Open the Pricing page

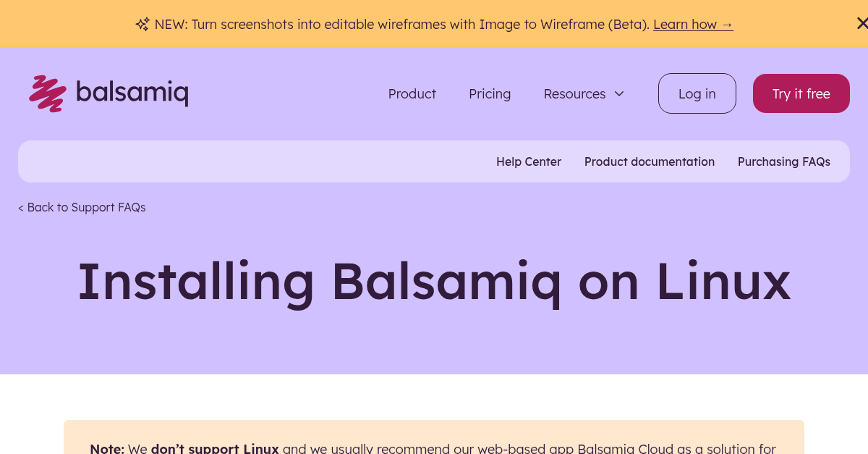(490, 93)
